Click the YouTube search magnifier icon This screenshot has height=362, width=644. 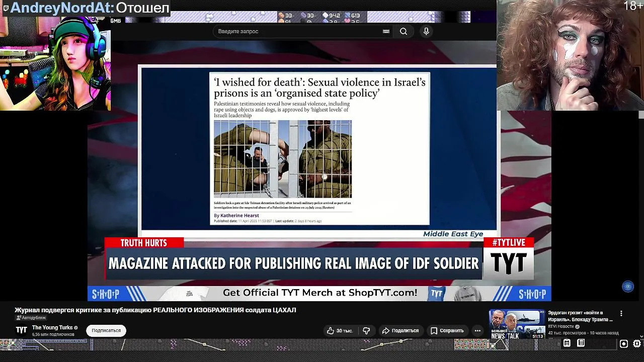tap(404, 31)
